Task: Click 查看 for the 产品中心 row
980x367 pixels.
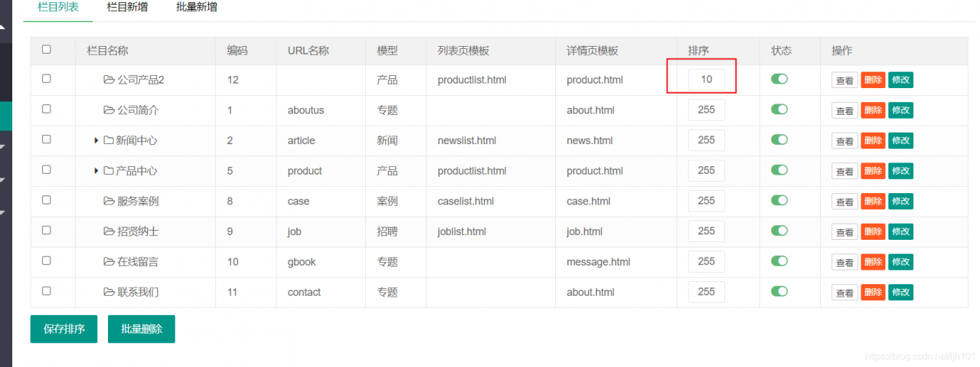Action: [844, 172]
